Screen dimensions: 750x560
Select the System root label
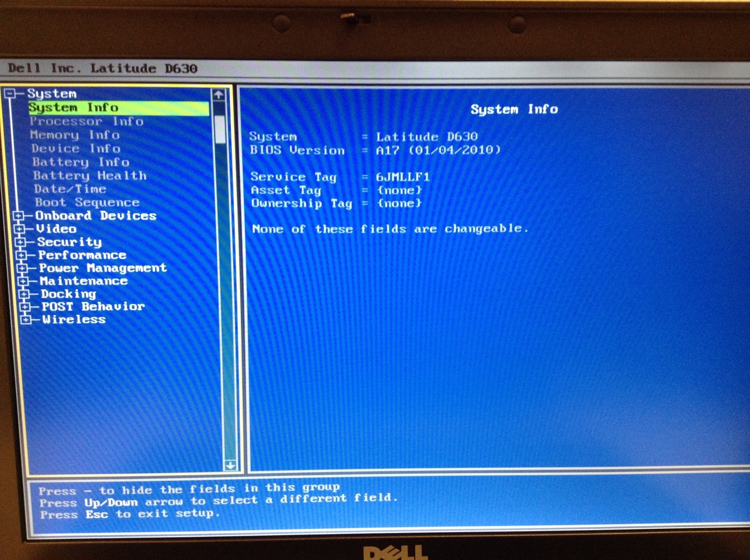tap(52, 94)
